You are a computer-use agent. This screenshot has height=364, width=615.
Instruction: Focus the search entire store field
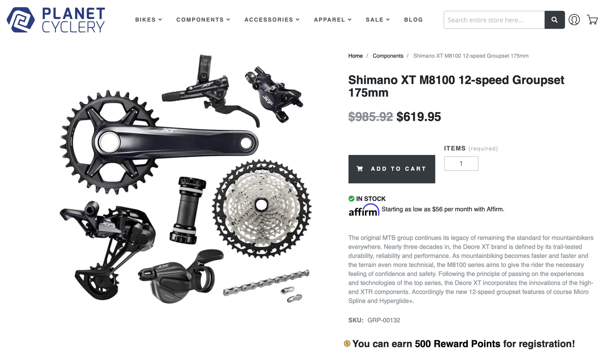[x=494, y=20]
